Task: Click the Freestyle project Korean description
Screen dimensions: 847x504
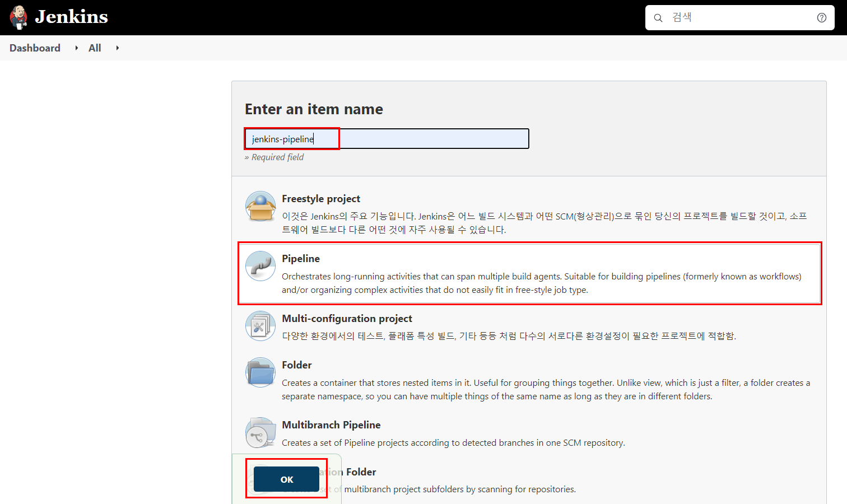Action: tap(544, 223)
